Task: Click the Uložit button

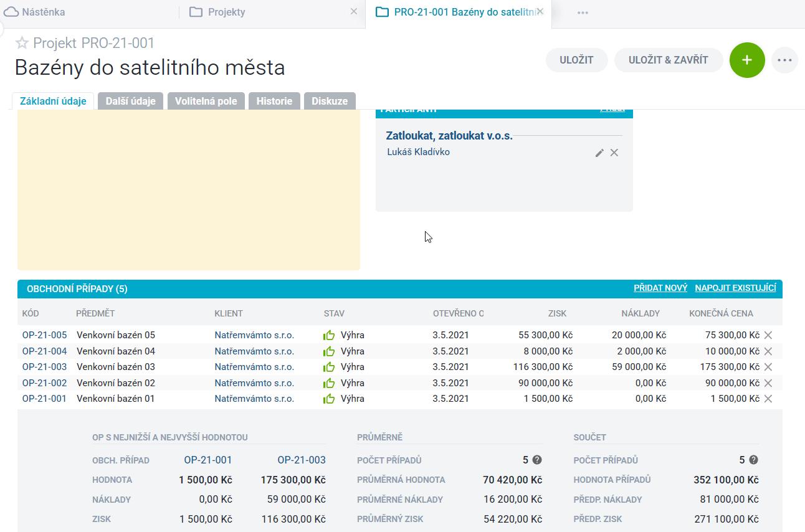Action: (x=576, y=60)
